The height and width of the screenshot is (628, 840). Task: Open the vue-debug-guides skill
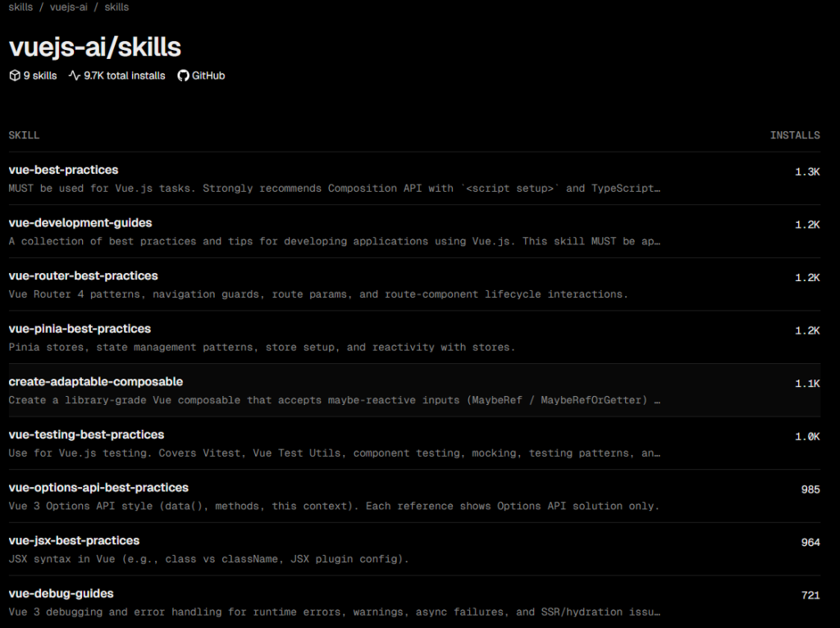(61, 594)
